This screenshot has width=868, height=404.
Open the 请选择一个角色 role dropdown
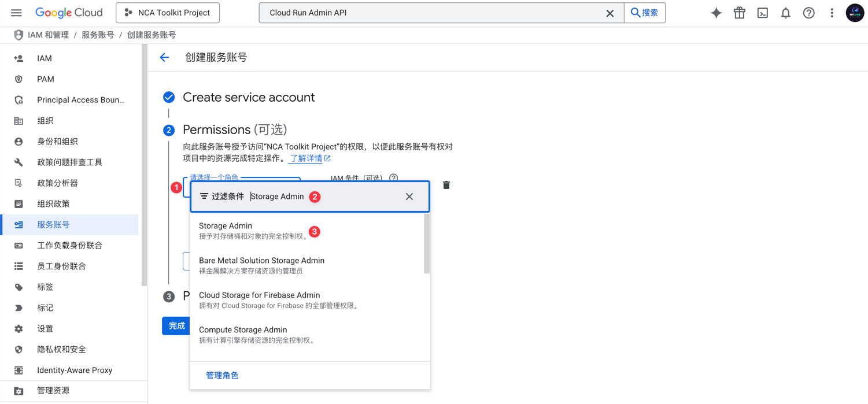click(x=214, y=178)
